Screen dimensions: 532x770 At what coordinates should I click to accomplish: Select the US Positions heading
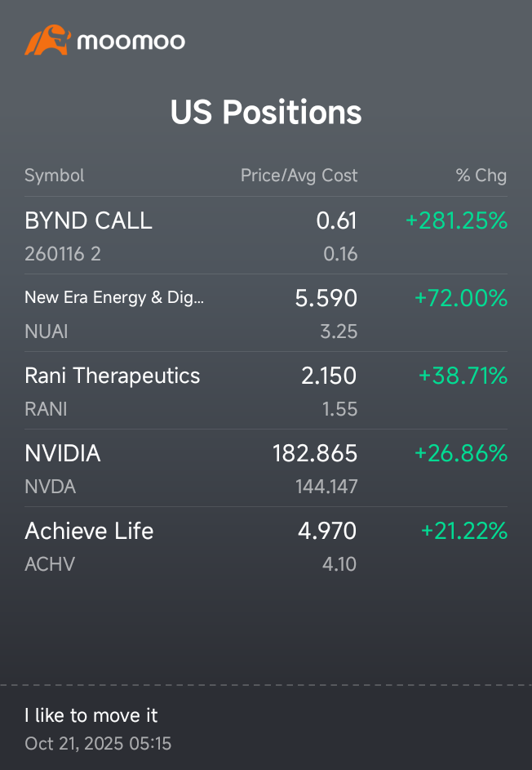coord(266,112)
